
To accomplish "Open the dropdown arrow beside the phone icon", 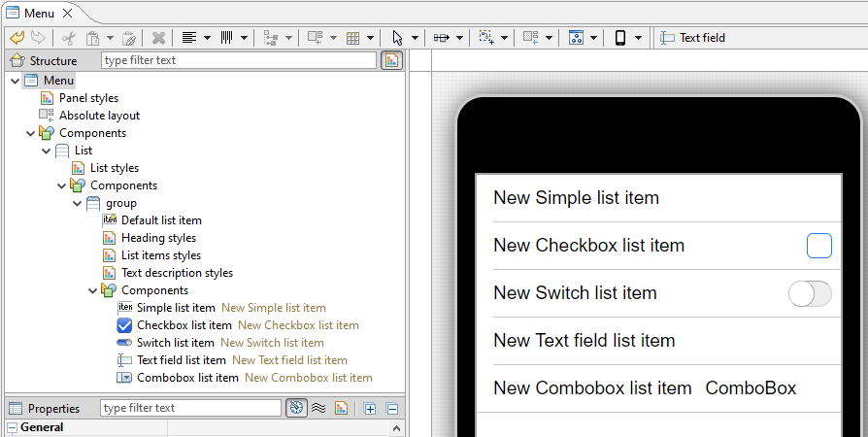I will [x=639, y=38].
